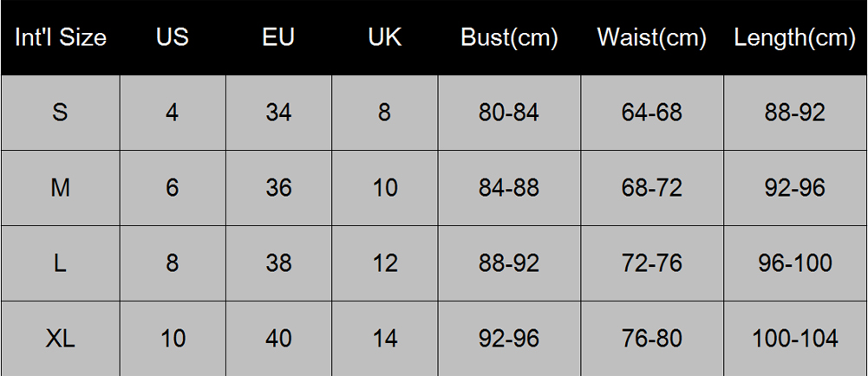Select EU size 38 cell
Viewport: 868px width, 376px height.
tap(278, 263)
